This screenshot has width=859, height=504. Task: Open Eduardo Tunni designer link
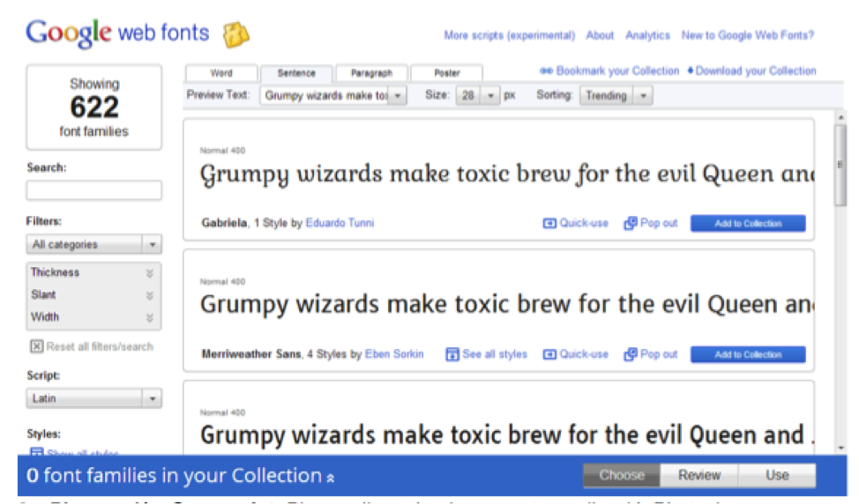(x=340, y=223)
